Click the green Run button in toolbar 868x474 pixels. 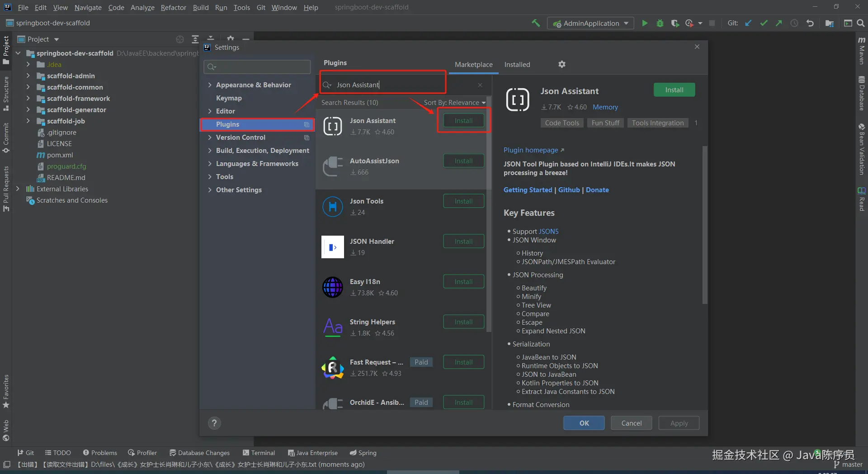click(x=645, y=23)
